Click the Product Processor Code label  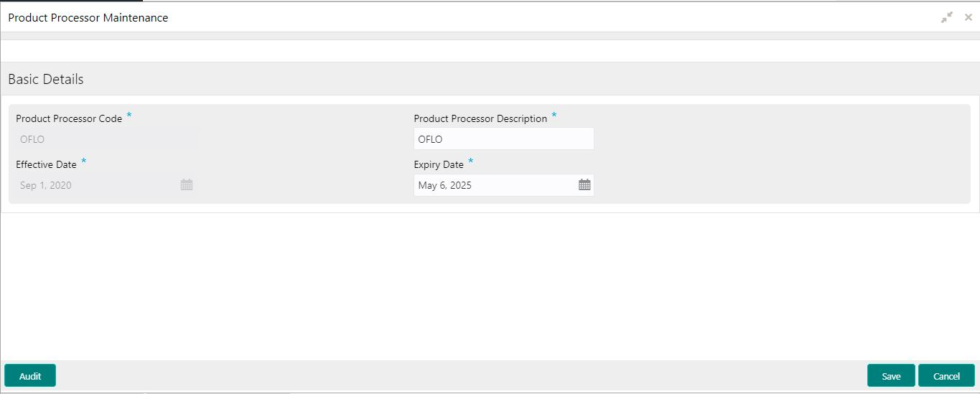[x=69, y=119]
